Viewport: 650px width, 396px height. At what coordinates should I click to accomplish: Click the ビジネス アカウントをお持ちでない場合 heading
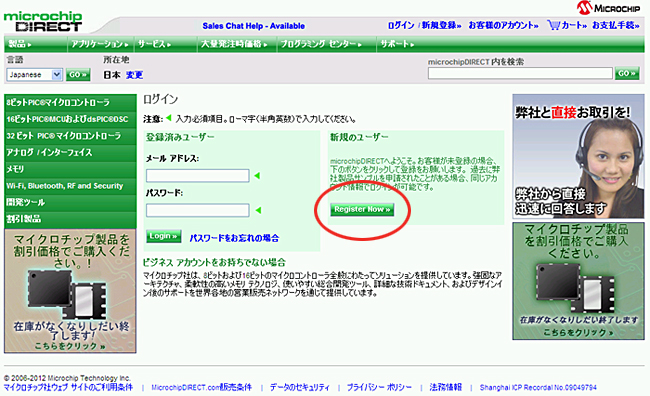(214, 262)
